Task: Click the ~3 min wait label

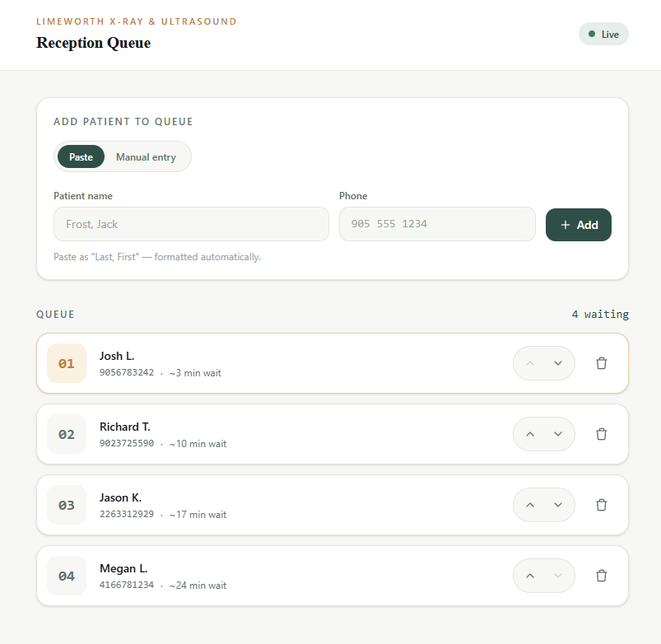Action: 195,373
